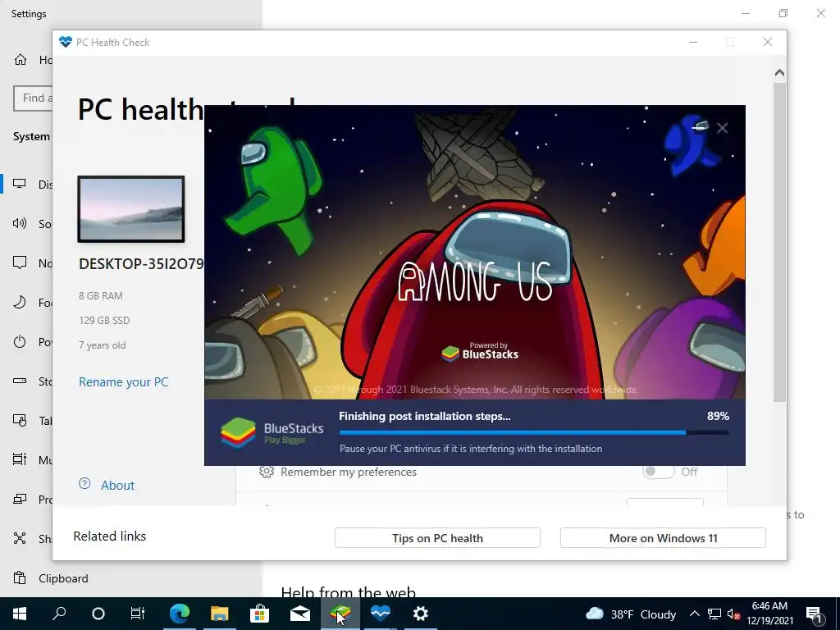Click the BlueStacks logo in installer footer
The height and width of the screenshot is (630, 840).
239,433
